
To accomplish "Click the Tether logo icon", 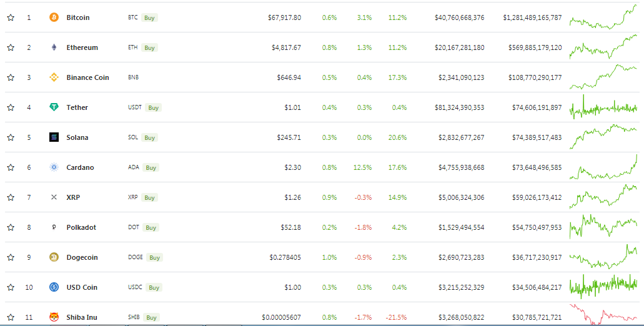I will click(54, 107).
